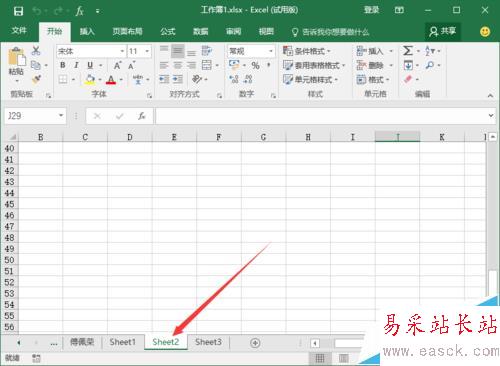Screen dimensions: 500x366
Task: Open the 文件 File menu
Action: (x=19, y=31)
